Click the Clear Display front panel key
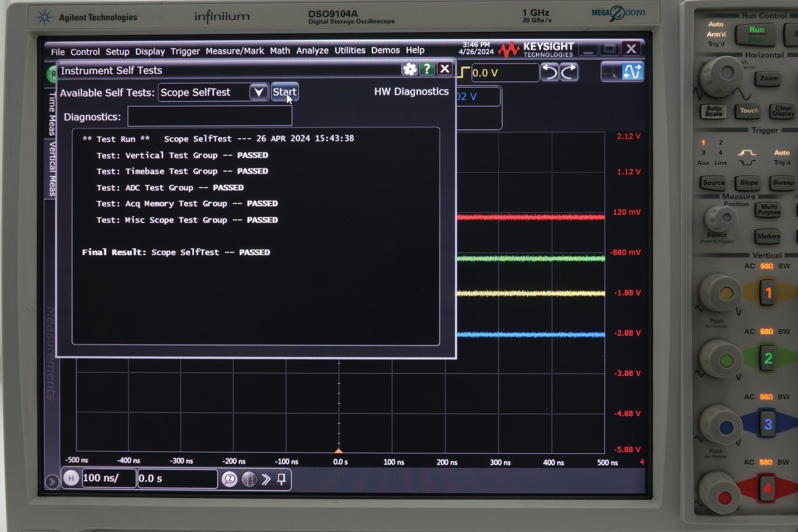 click(783, 111)
